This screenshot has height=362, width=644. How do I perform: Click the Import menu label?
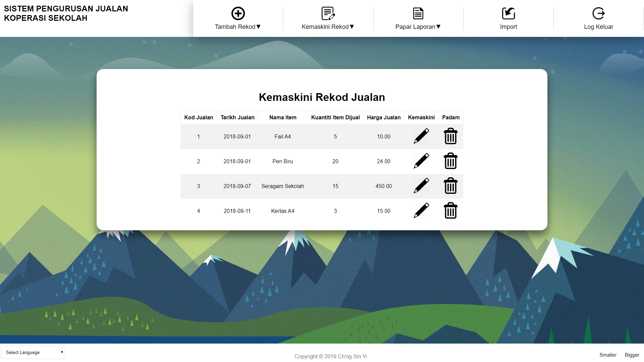[508, 27]
